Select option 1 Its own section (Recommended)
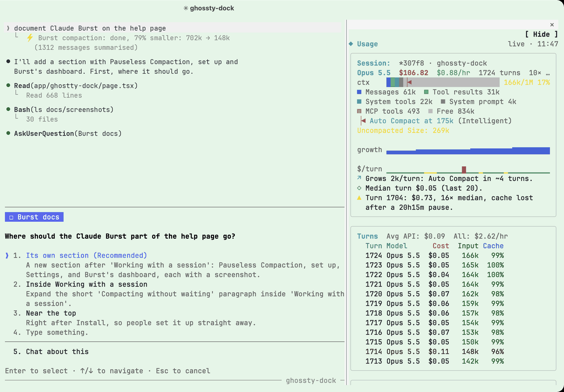The height and width of the screenshot is (392, 564). tap(86, 256)
